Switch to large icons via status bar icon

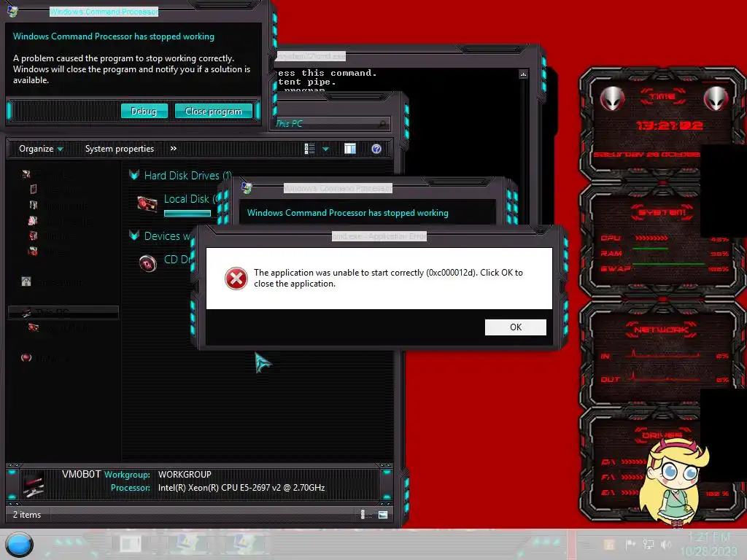[383, 514]
